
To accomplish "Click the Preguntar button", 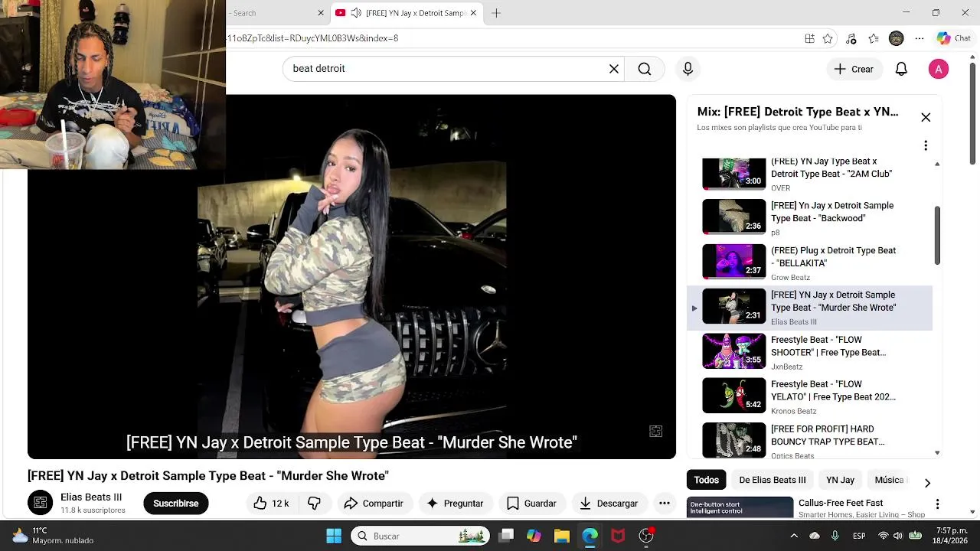I will (455, 503).
